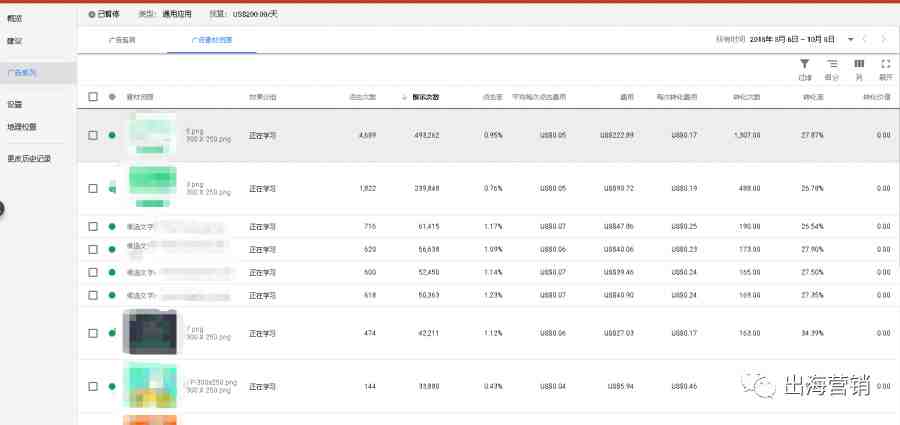
Task: Click green status dot of row with 474 clicks
Action: click(x=112, y=333)
